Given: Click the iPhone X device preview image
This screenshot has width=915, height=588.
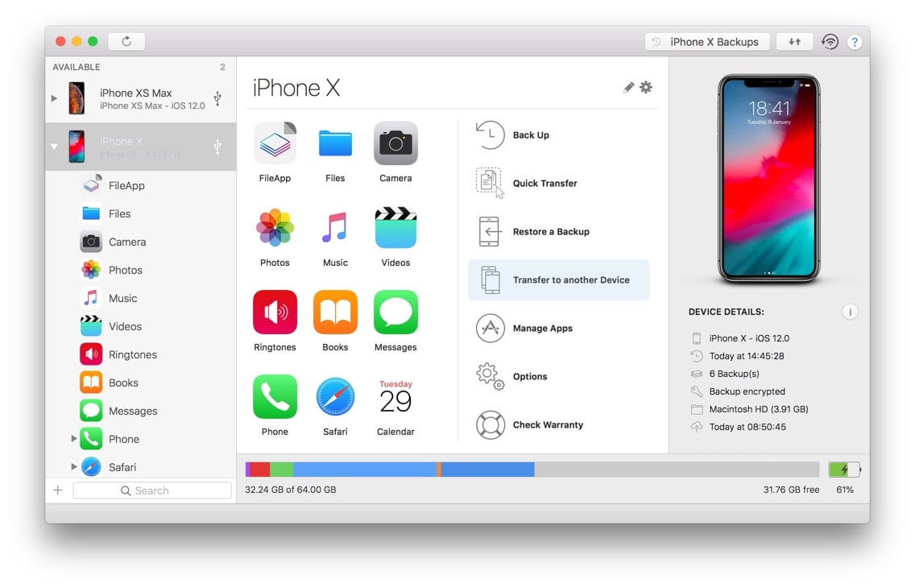Looking at the screenshot, I should [x=768, y=179].
